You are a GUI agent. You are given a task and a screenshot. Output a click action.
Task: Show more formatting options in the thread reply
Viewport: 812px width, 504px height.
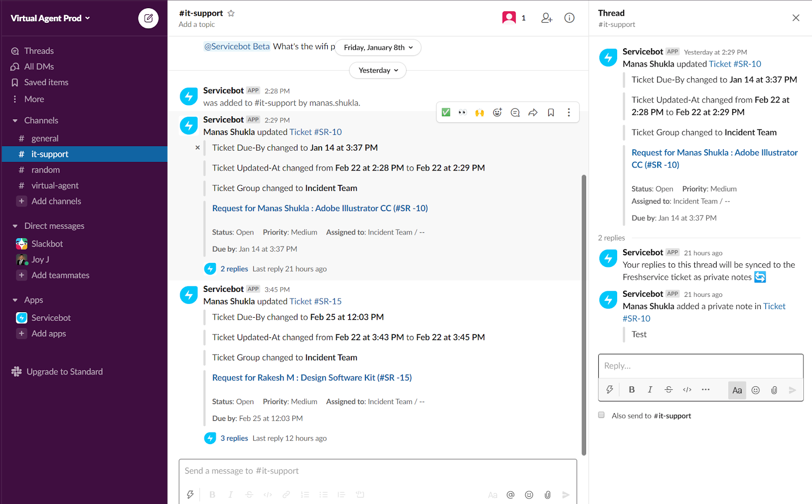click(x=705, y=389)
